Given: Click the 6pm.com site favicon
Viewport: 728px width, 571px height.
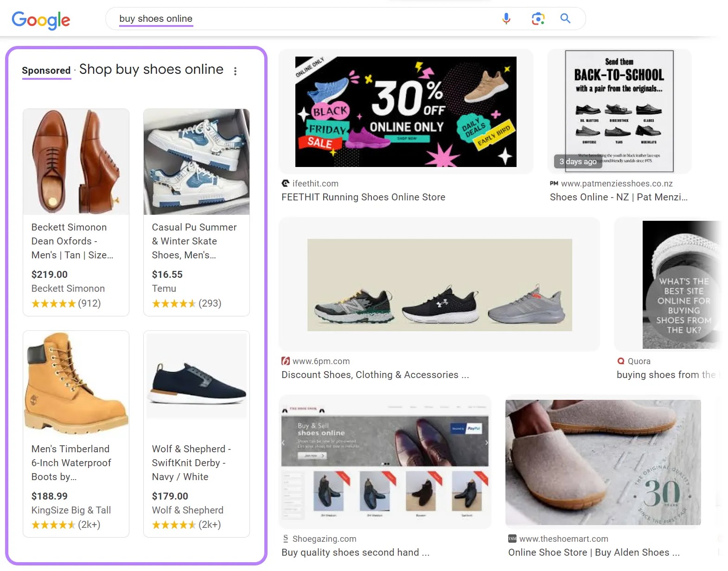Looking at the screenshot, I should click(285, 361).
